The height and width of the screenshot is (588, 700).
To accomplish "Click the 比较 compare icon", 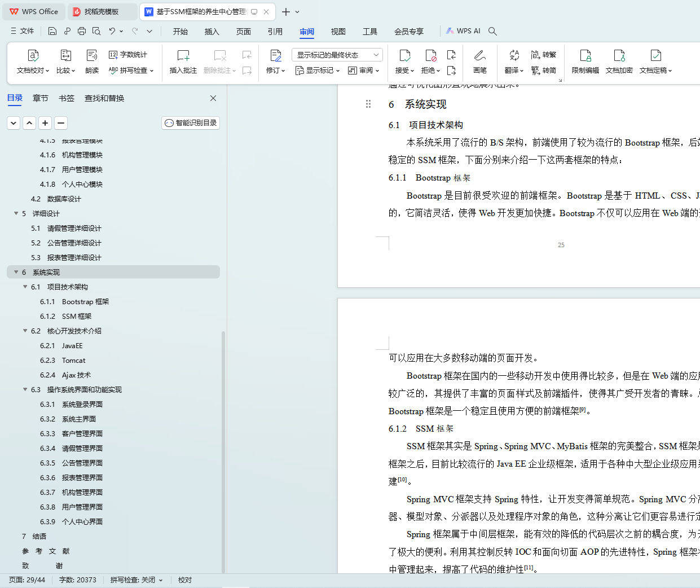I will click(x=65, y=55).
